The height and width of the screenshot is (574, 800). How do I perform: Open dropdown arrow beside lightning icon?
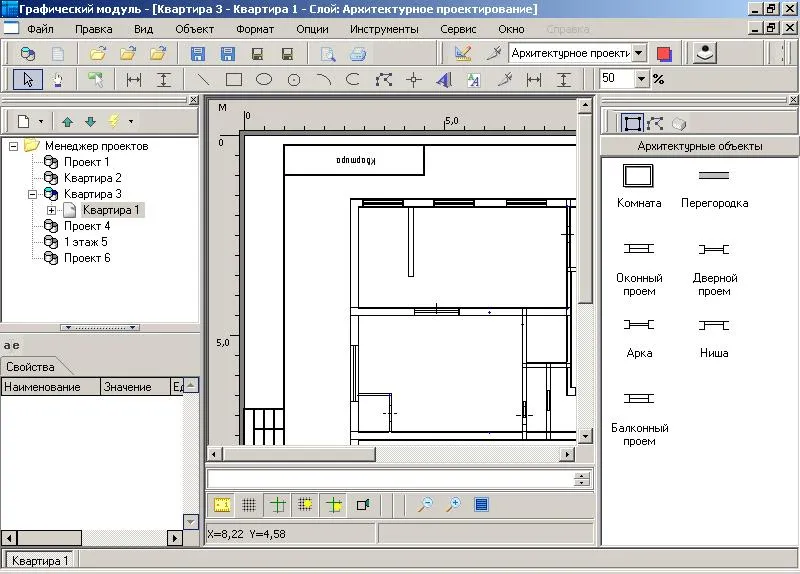coord(131,121)
